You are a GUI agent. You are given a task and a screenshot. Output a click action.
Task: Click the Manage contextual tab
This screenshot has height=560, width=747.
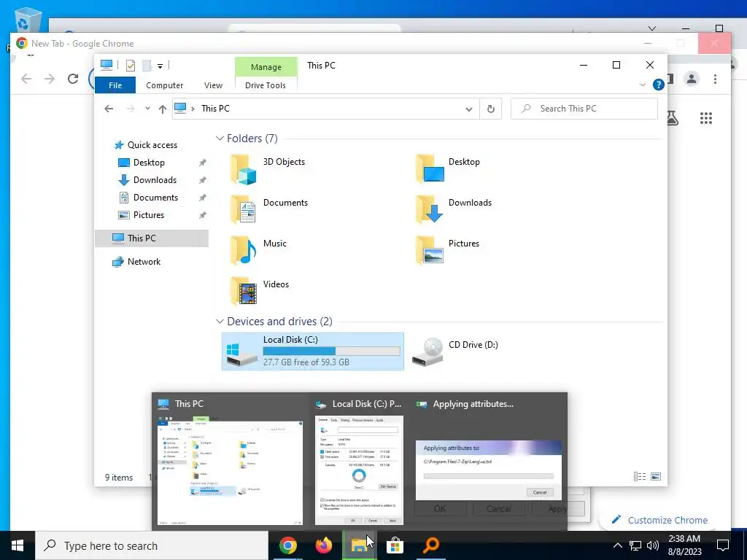(266, 67)
